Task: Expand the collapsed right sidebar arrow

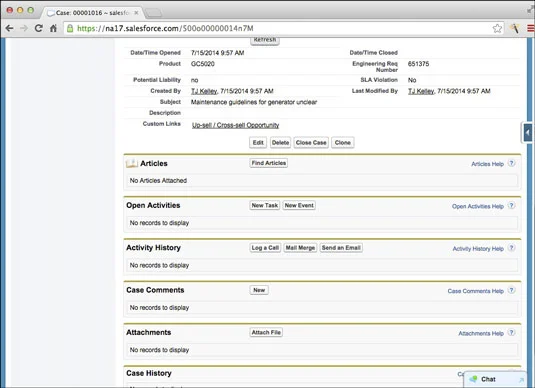Action: pos(527,132)
